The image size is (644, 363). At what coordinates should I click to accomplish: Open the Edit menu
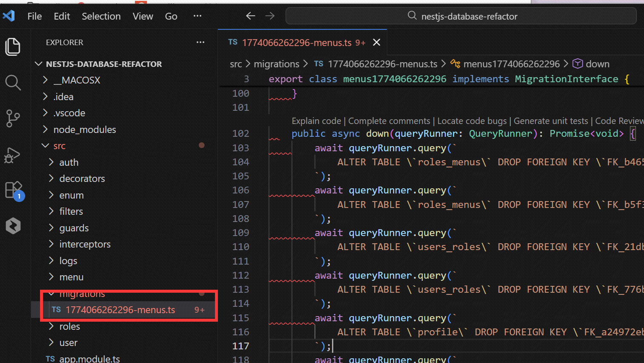click(62, 16)
